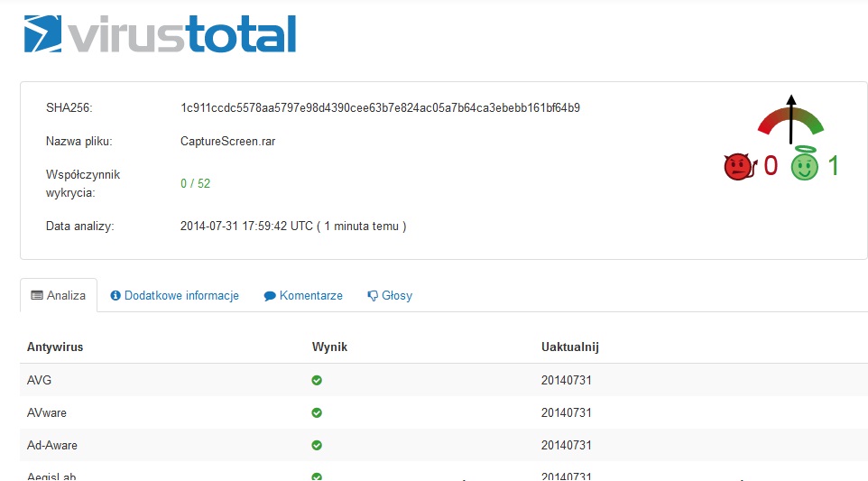Click the detection ratio 0 / 52

pyautogui.click(x=196, y=184)
